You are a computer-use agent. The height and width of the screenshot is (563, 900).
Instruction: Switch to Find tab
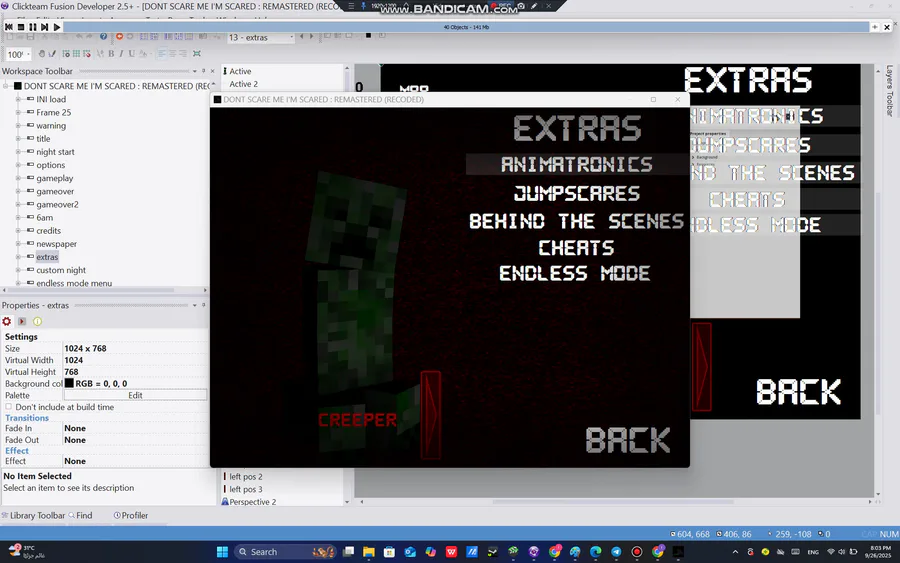coord(80,515)
